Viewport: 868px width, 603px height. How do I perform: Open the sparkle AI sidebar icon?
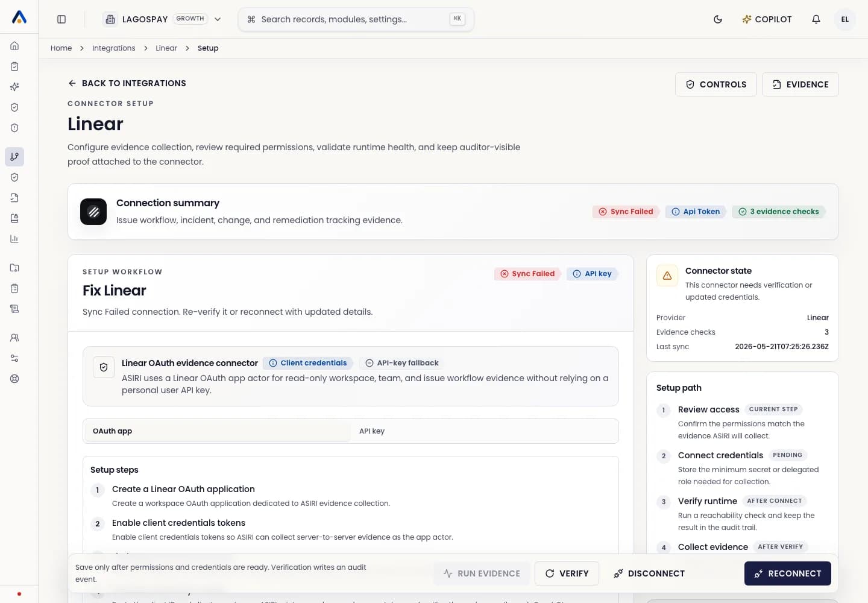pos(14,87)
